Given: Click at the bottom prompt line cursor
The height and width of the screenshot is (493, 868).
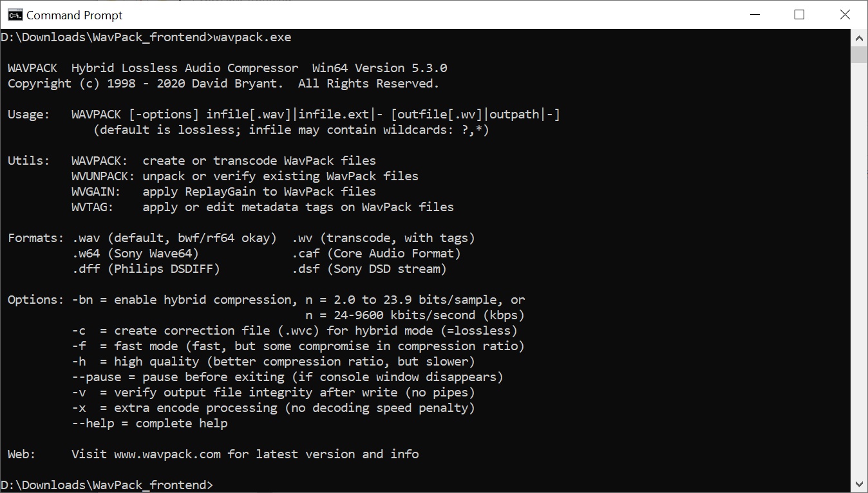Looking at the screenshot, I should [216, 485].
